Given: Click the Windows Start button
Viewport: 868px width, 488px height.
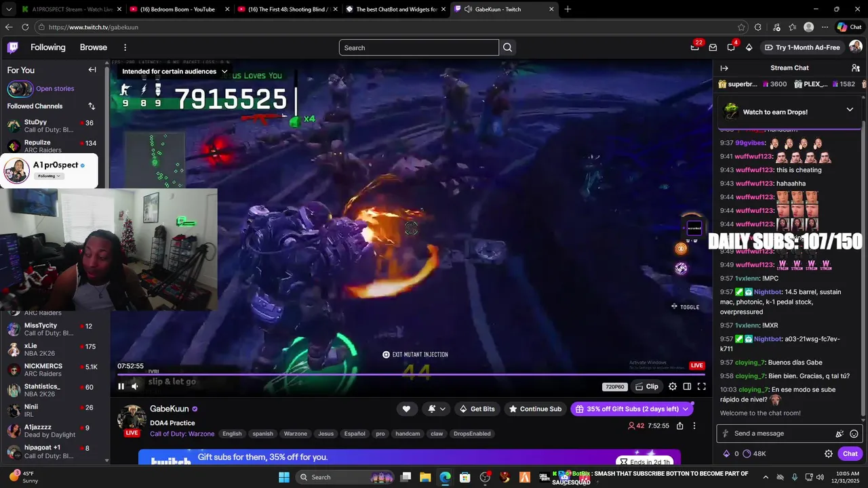Looking at the screenshot, I should click(284, 477).
